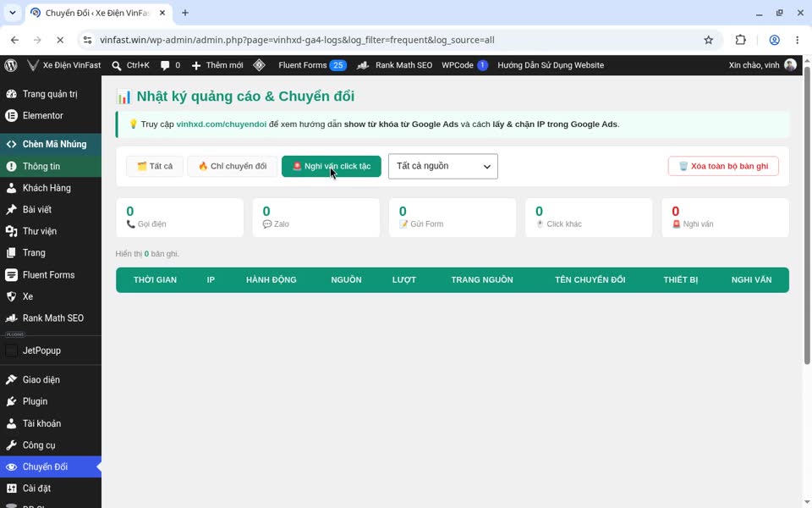The height and width of the screenshot is (508, 812).
Task: Bookmark page with star icon
Action: point(709,40)
